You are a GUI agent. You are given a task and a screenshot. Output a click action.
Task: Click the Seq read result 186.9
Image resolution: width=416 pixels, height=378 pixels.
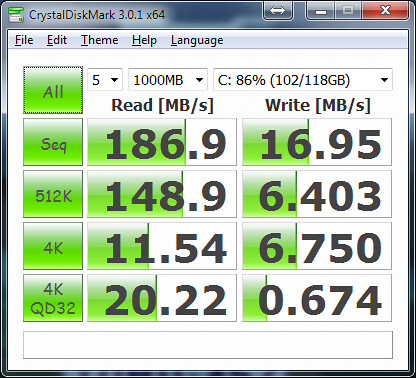(162, 142)
